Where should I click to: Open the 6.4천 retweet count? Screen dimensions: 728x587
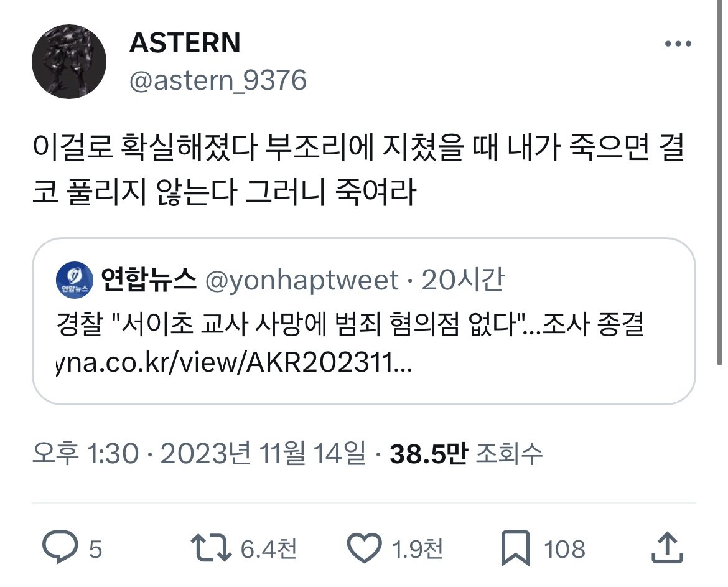click(268, 548)
